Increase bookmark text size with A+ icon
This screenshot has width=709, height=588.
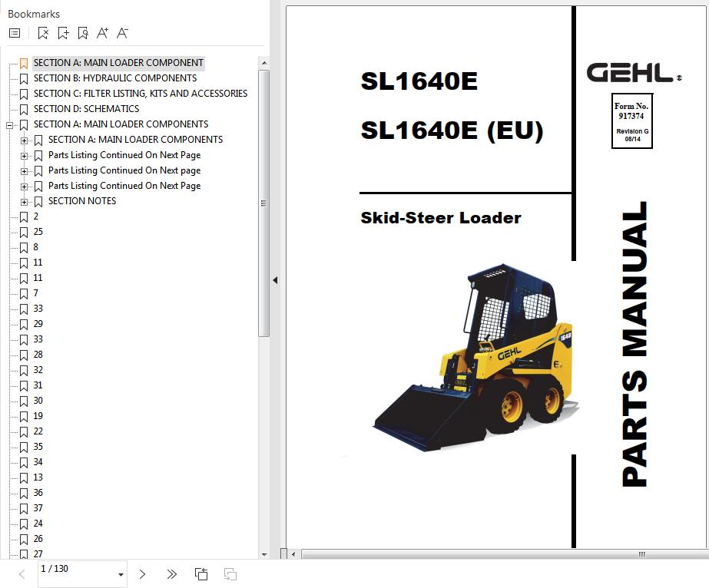click(103, 33)
